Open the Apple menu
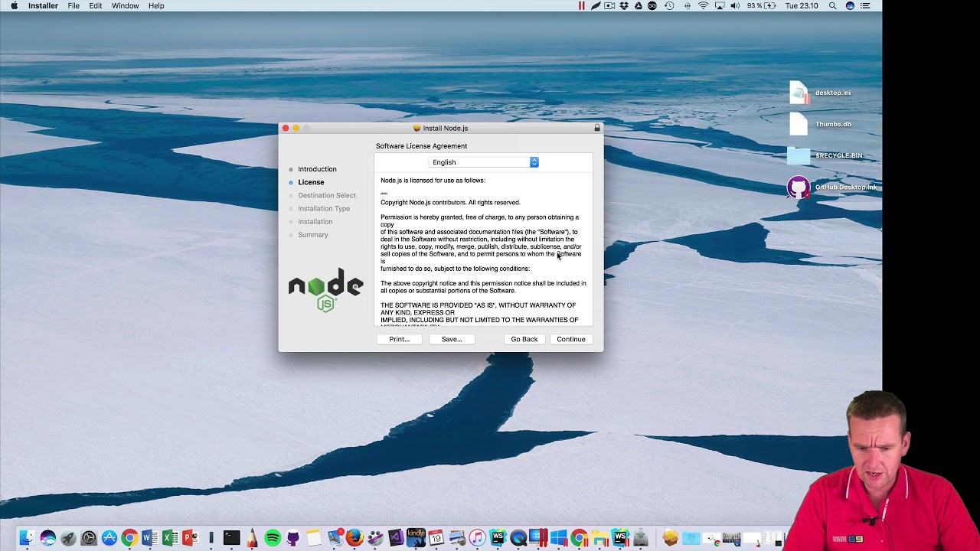980x551 pixels. pyautogui.click(x=14, y=5)
